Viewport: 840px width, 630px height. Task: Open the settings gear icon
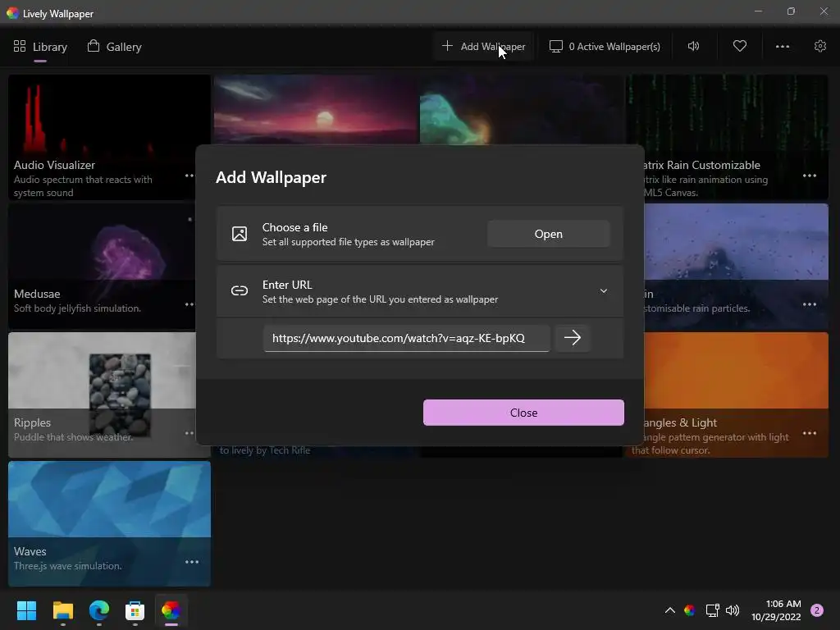click(x=820, y=46)
